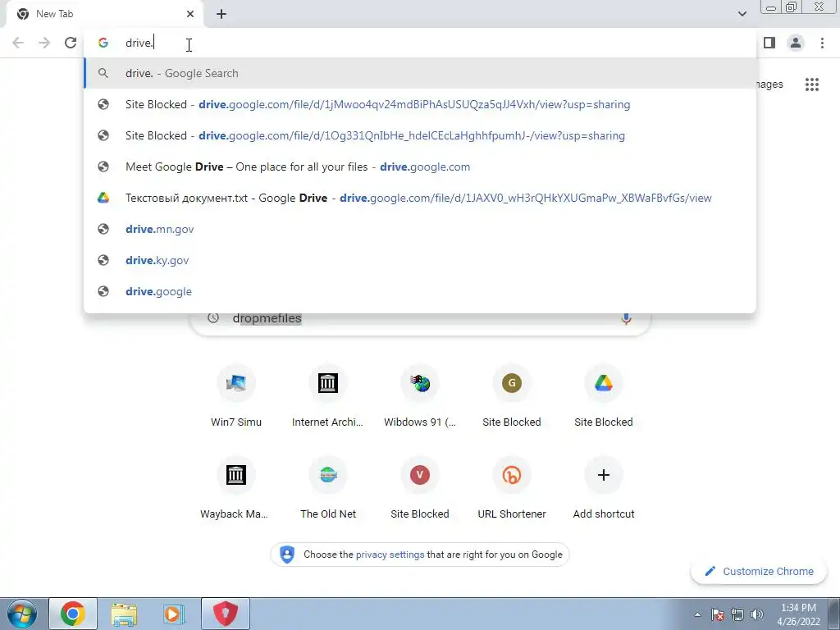
Task: Go forward using the forward arrow
Action: (44, 43)
